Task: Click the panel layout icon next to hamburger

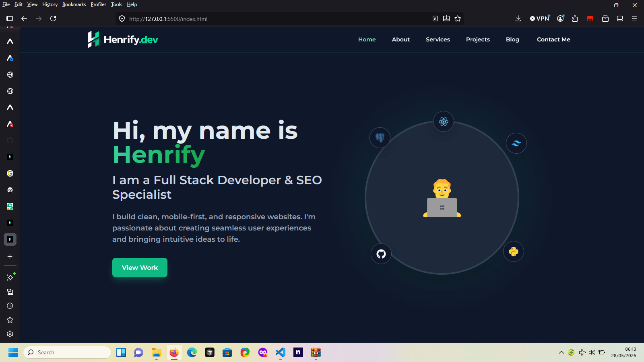Action: pyautogui.click(x=620, y=19)
